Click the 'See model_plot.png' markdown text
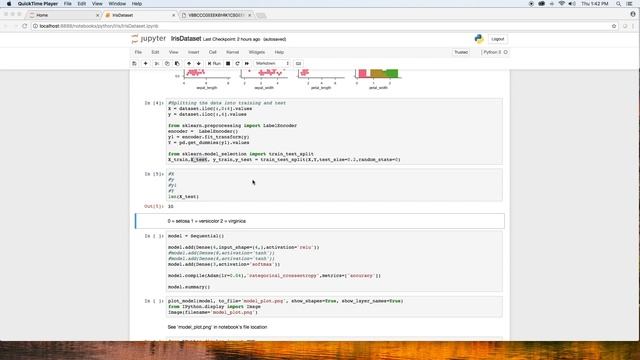640x360 pixels. [217, 327]
